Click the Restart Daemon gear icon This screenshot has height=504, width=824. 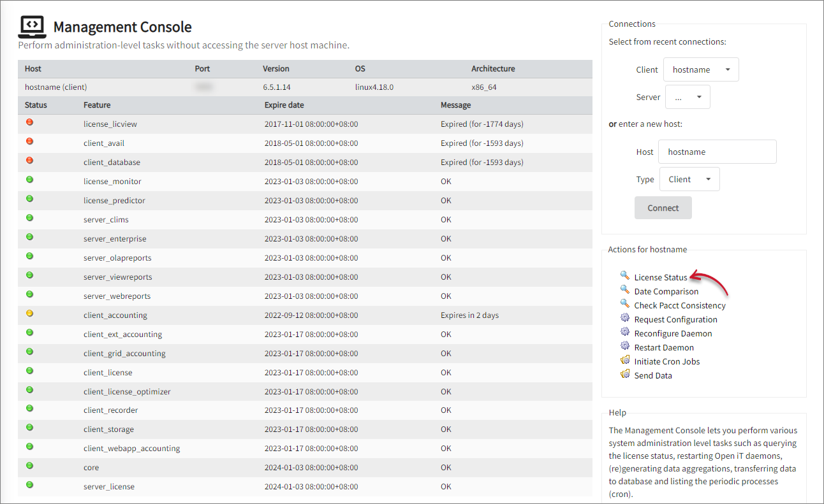(625, 346)
